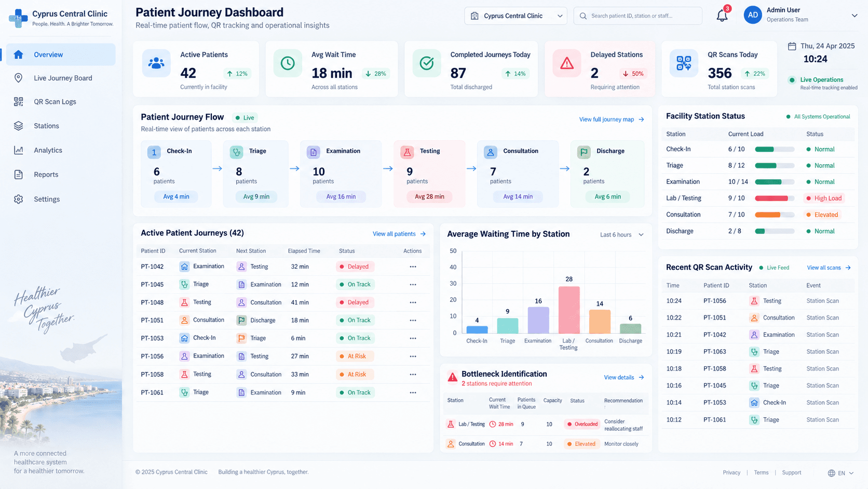Click the Lab / Testing load progress bar

click(775, 198)
